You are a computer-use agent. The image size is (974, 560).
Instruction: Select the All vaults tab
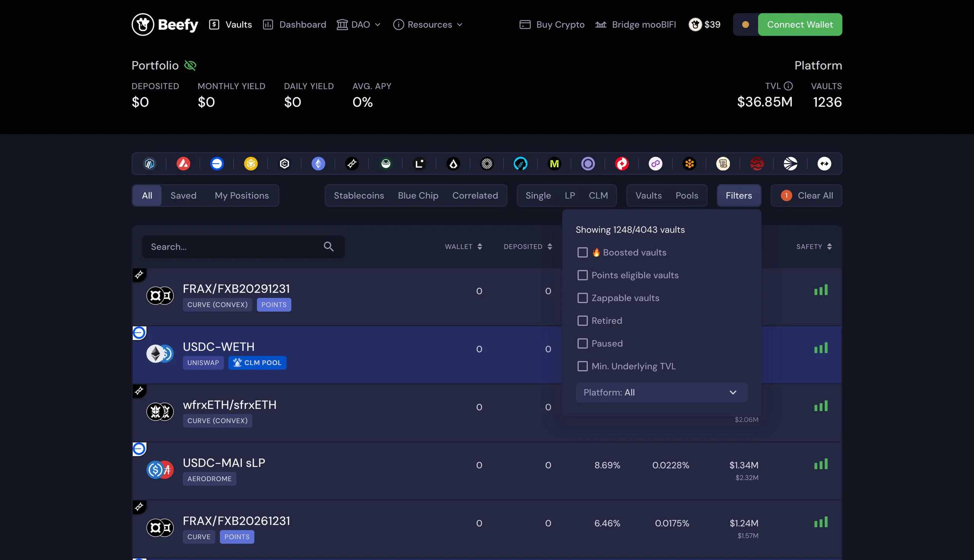147,195
